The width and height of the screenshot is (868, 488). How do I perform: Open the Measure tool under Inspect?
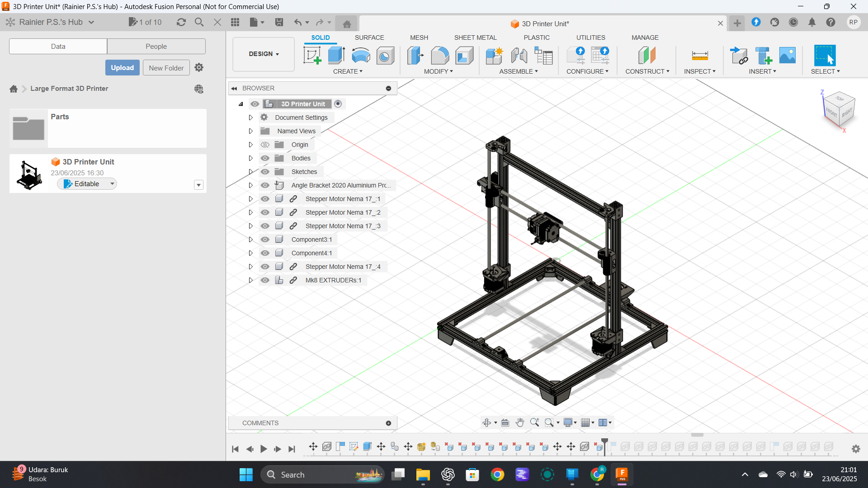point(699,56)
